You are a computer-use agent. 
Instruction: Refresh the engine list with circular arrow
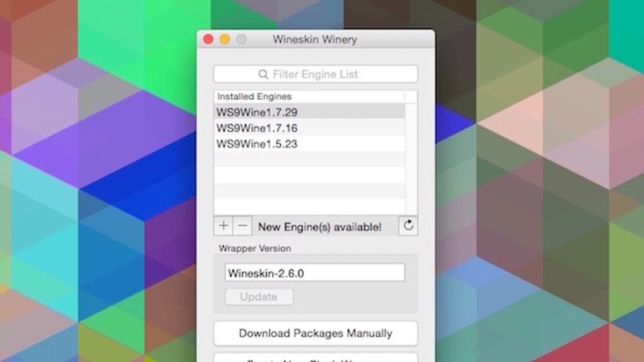point(408,226)
